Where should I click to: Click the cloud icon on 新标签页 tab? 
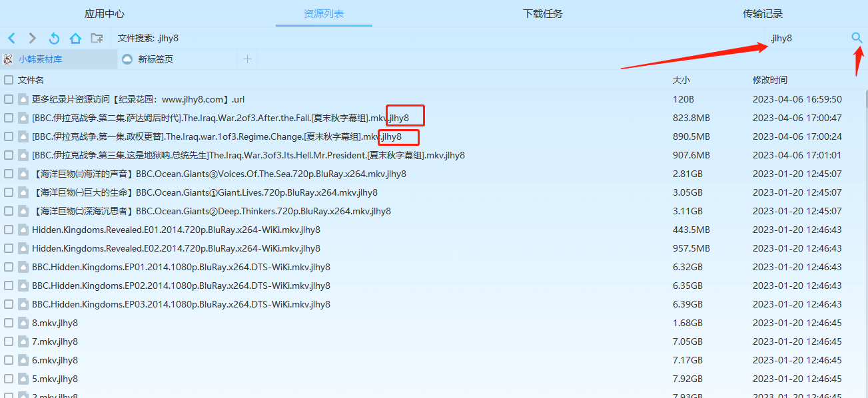[127, 59]
